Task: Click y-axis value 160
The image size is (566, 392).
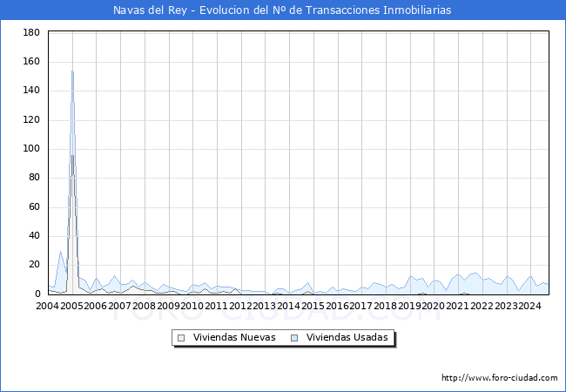Action: click(x=31, y=62)
